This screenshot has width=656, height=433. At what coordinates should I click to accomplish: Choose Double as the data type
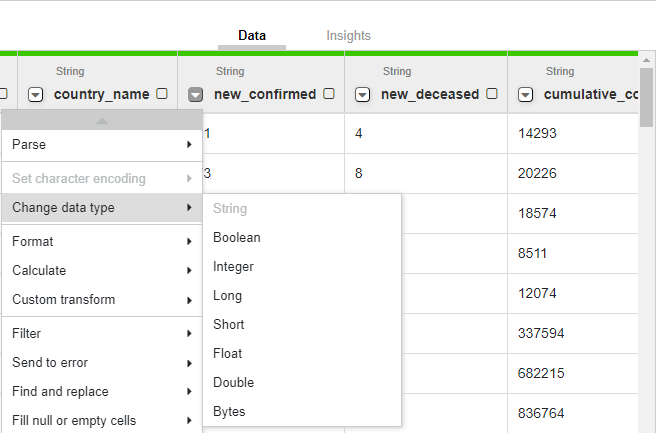(233, 382)
